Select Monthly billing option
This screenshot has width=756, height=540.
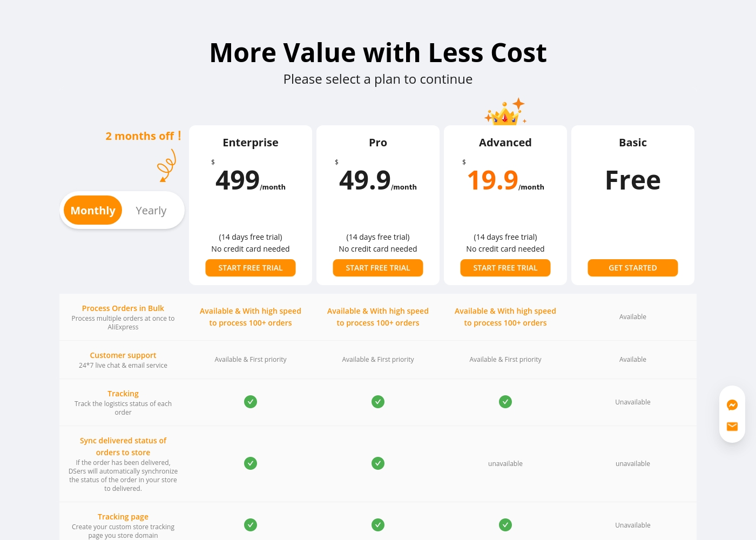[x=93, y=211]
